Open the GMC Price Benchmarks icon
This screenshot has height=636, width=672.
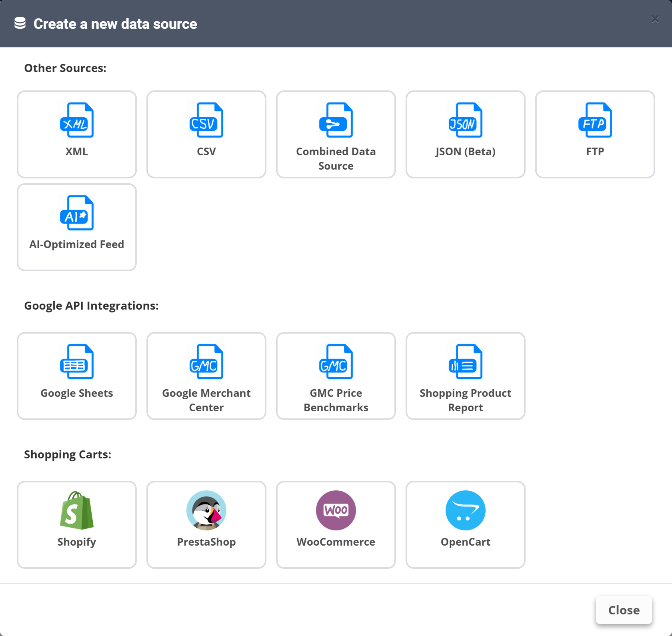coord(336,362)
